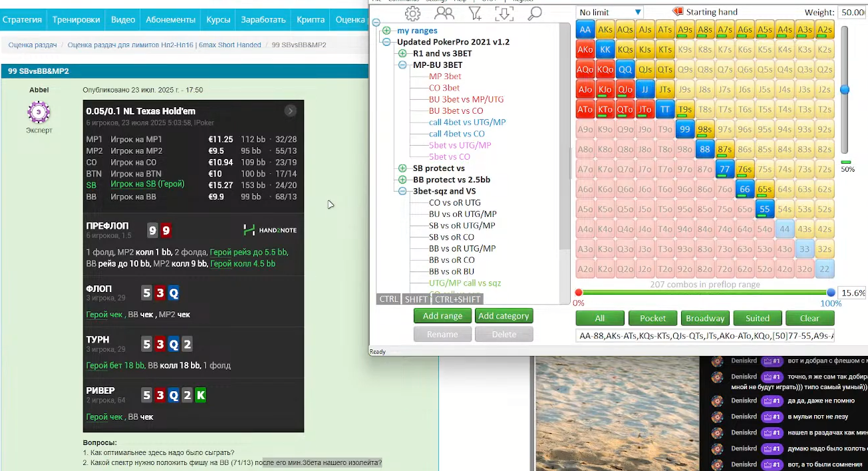Select the MP 3bet range
This screenshot has width=868, height=471.
pyautogui.click(x=445, y=77)
